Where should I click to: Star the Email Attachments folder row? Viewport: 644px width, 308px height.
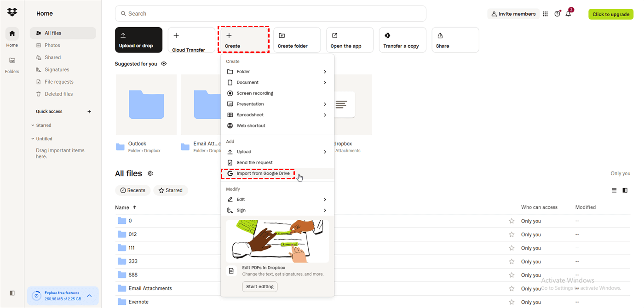click(512, 289)
